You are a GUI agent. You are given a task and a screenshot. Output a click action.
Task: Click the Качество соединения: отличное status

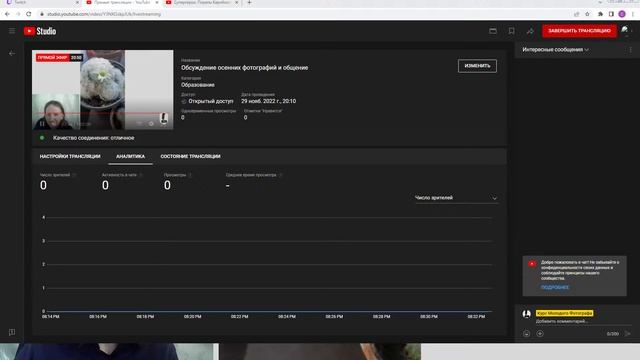(x=93, y=138)
